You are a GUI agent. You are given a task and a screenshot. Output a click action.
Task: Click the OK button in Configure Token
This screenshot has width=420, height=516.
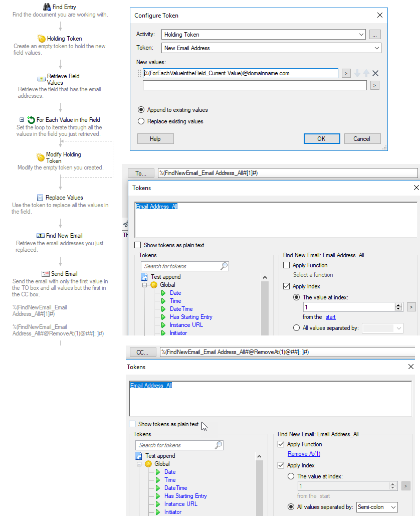tap(322, 139)
